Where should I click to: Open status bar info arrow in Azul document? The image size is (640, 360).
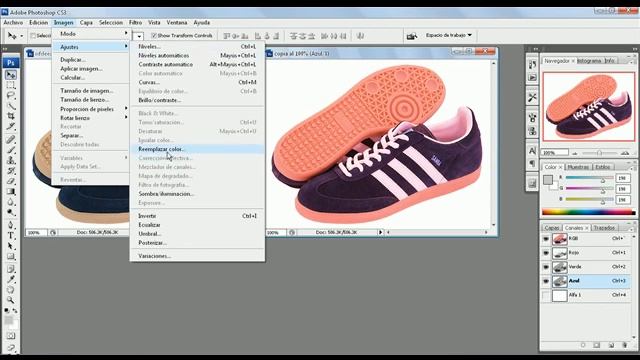380,232
